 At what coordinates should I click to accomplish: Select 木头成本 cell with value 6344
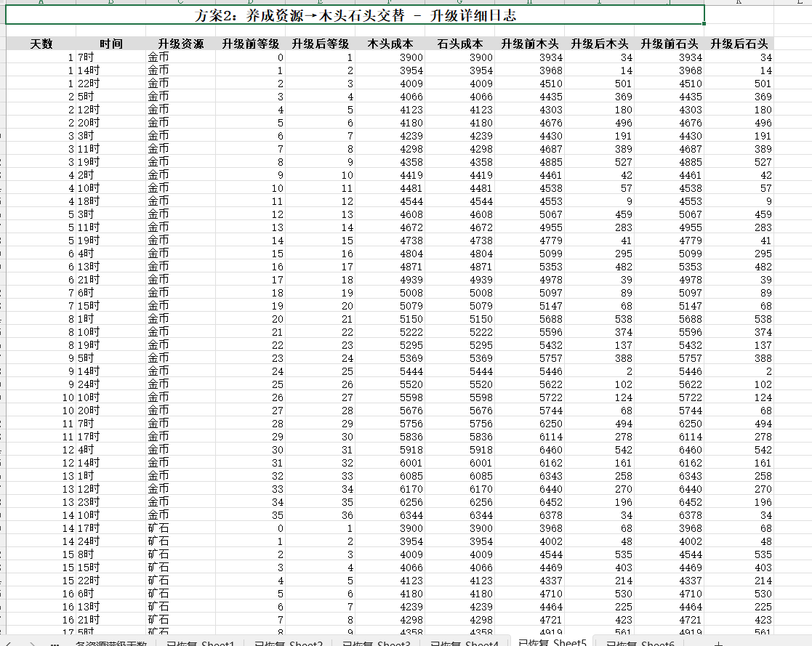click(x=390, y=515)
